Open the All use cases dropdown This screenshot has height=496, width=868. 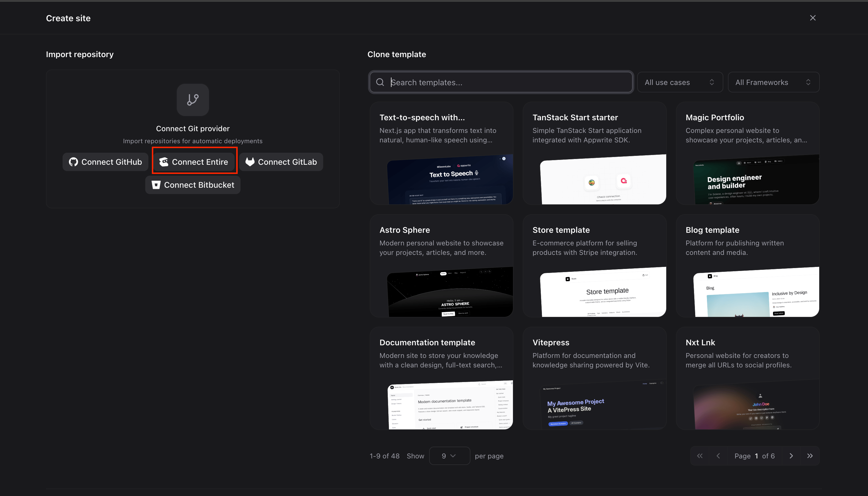(x=680, y=82)
